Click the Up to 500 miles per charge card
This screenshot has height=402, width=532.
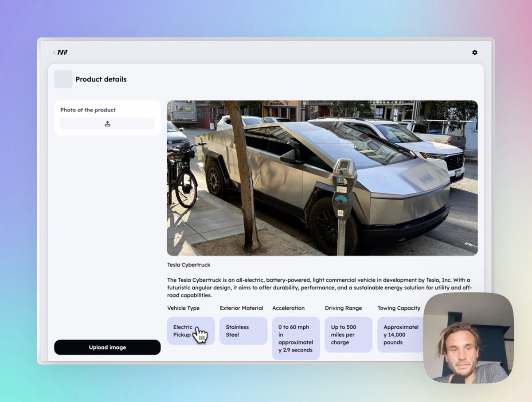pos(348,335)
